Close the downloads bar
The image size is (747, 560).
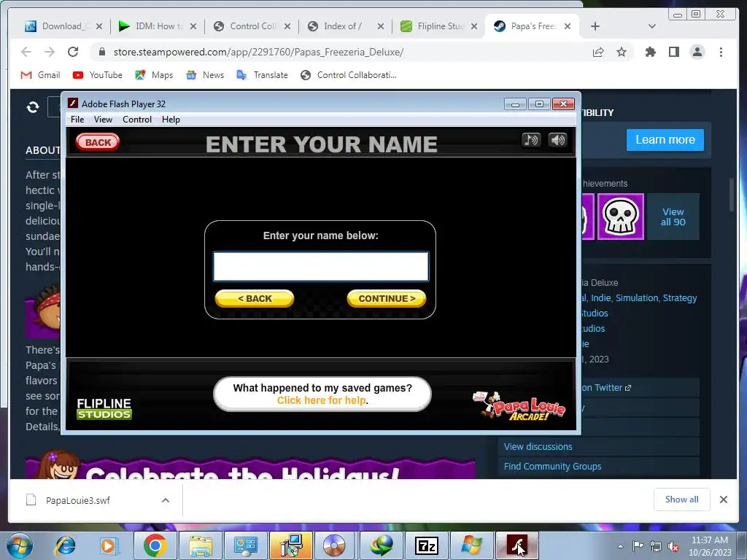(723, 499)
